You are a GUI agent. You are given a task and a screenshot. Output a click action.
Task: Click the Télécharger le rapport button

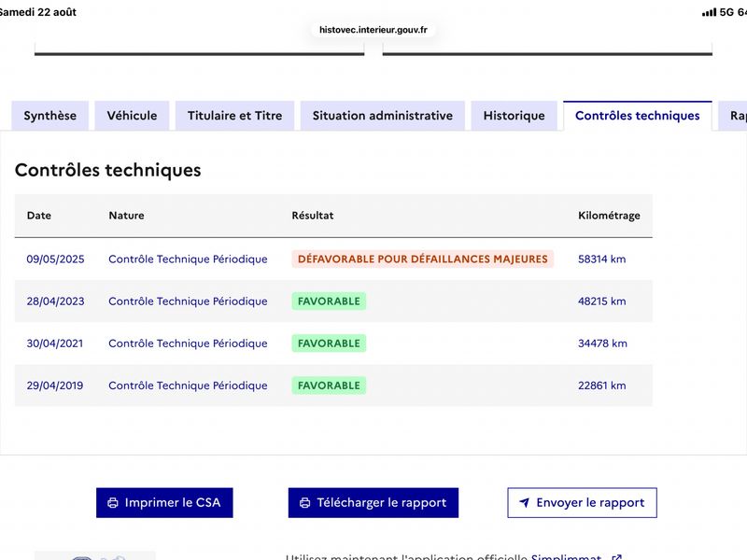(x=373, y=502)
